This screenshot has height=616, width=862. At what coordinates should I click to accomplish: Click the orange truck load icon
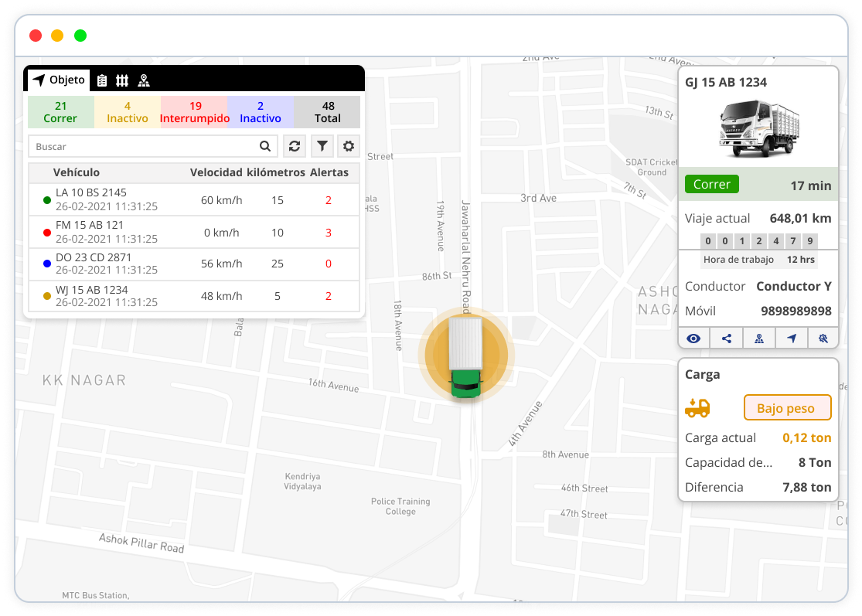pyautogui.click(x=697, y=408)
